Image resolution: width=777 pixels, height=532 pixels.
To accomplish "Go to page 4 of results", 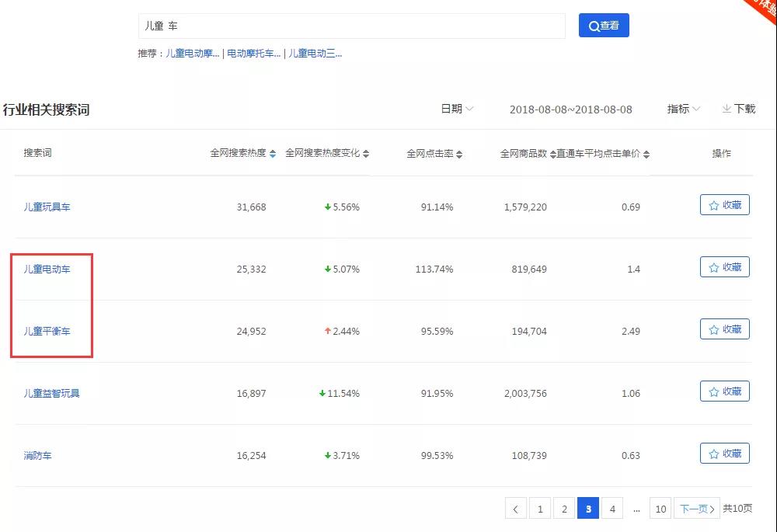I will 612,508.
